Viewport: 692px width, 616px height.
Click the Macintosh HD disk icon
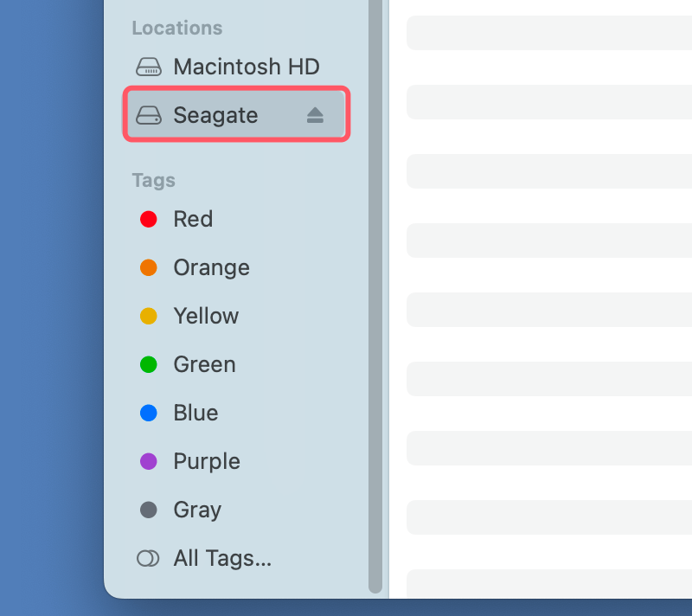pos(149,67)
